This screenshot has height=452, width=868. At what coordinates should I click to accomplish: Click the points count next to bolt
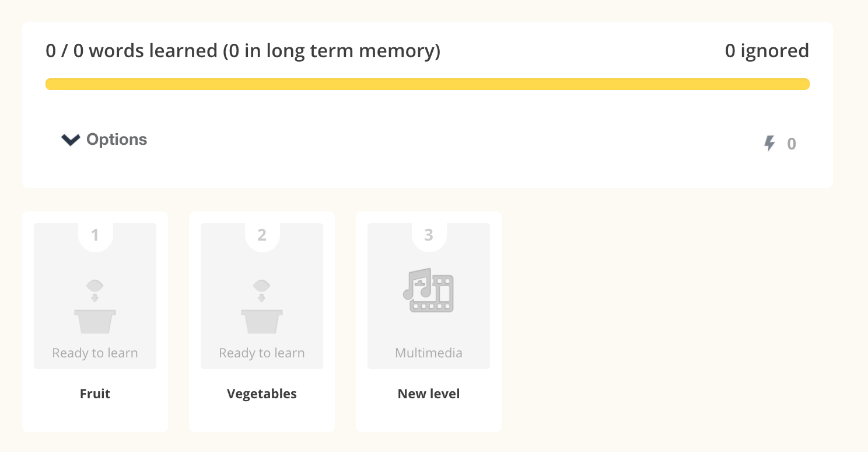792,144
